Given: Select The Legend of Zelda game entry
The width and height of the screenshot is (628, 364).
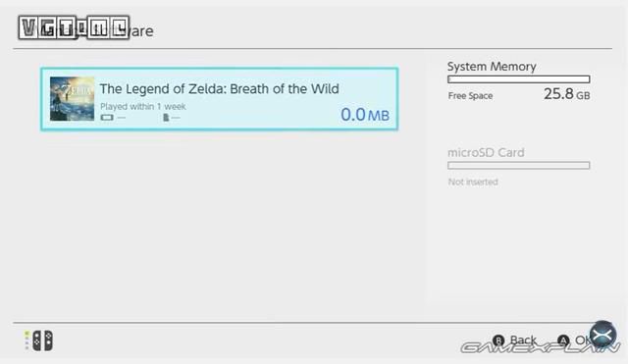Looking at the screenshot, I should coord(220,99).
